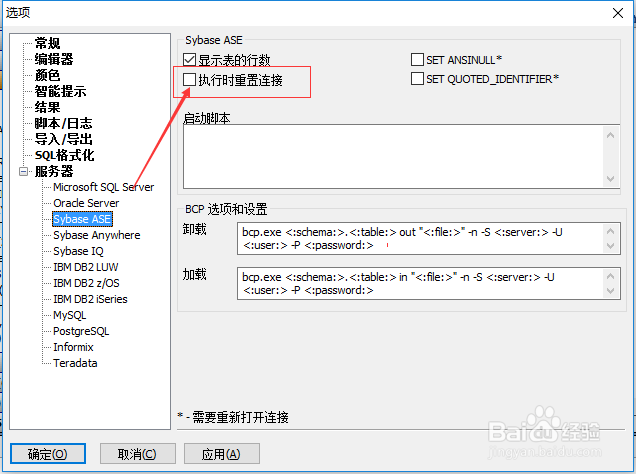The height and width of the screenshot is (474, 636).
Task: Select Informix in server list
Action: click(x=73, y=347)
